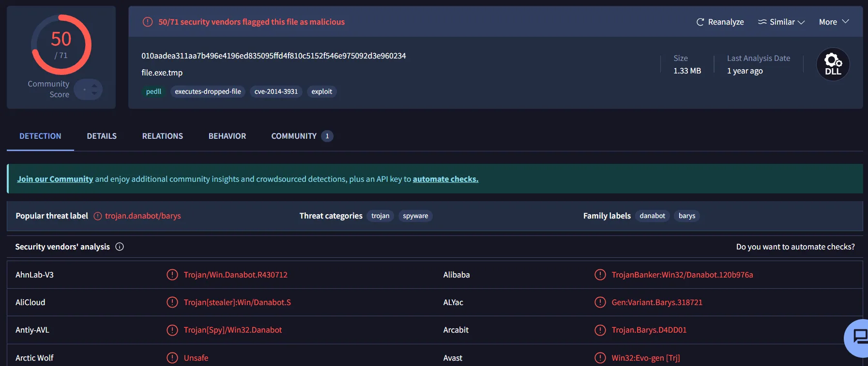Click the AhnLab-V3 vendor name
This screenshot has height=366, width=868.
[34, 275]
